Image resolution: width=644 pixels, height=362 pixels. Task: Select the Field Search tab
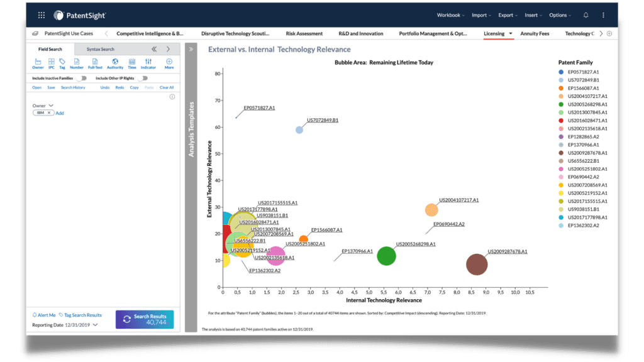(50, 49)
